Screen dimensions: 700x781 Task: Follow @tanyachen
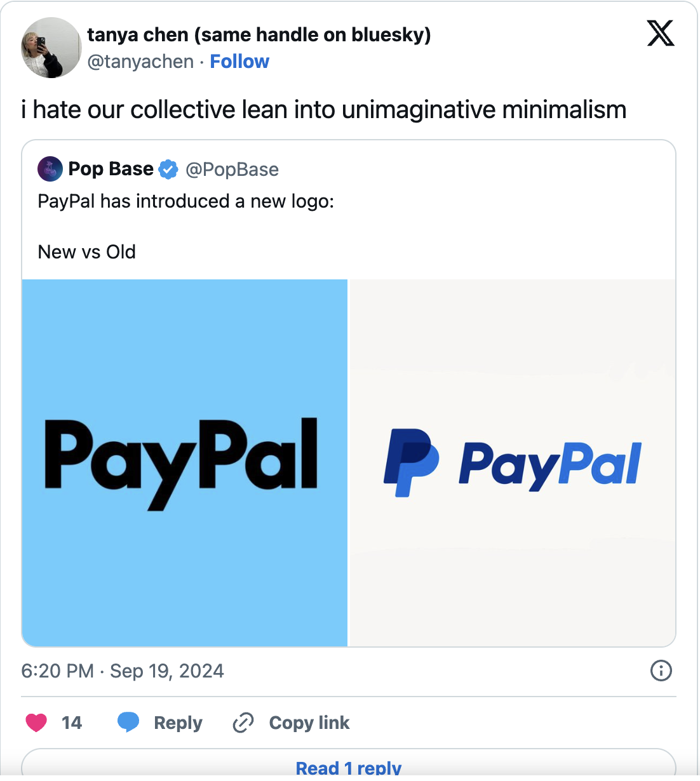coord(239,62)
